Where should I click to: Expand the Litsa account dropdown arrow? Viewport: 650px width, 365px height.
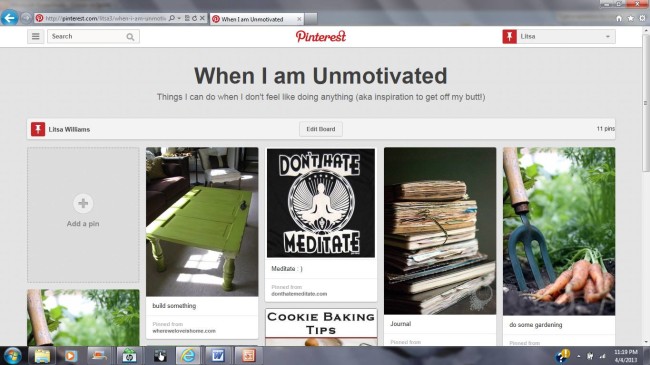click(x=608, y=36)
